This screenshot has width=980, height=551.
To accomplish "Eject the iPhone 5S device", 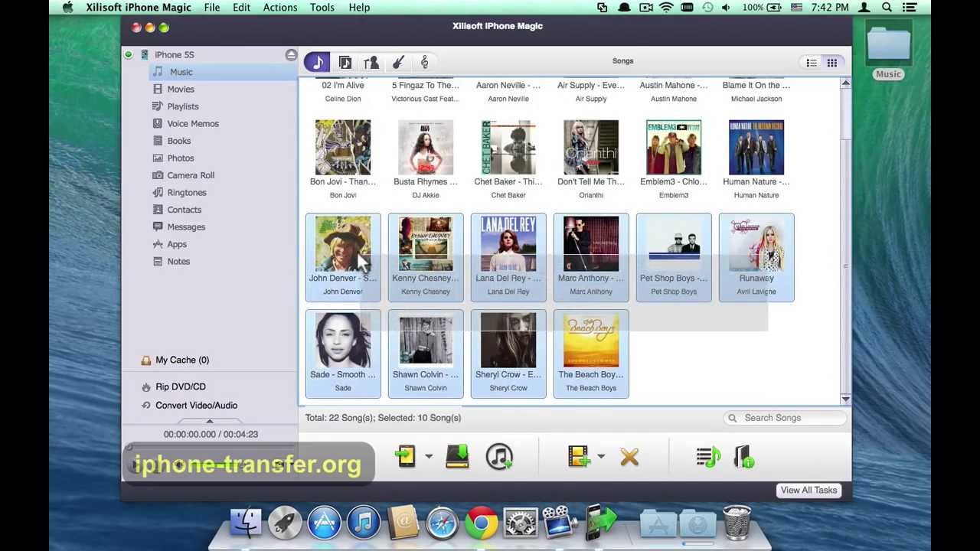I will (x=291, y=55).
